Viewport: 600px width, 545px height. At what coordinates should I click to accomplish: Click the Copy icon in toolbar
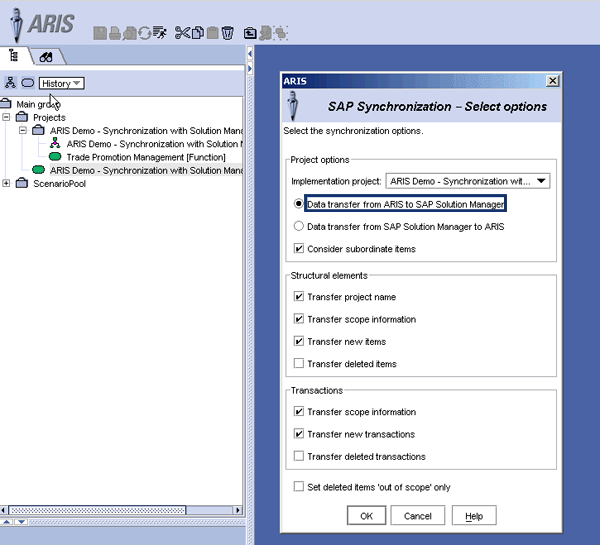[198, 33]
